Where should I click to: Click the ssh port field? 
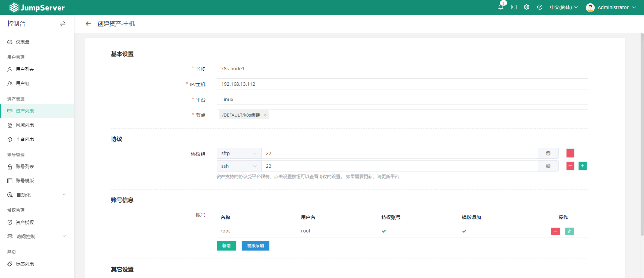(x=399, y=166)
